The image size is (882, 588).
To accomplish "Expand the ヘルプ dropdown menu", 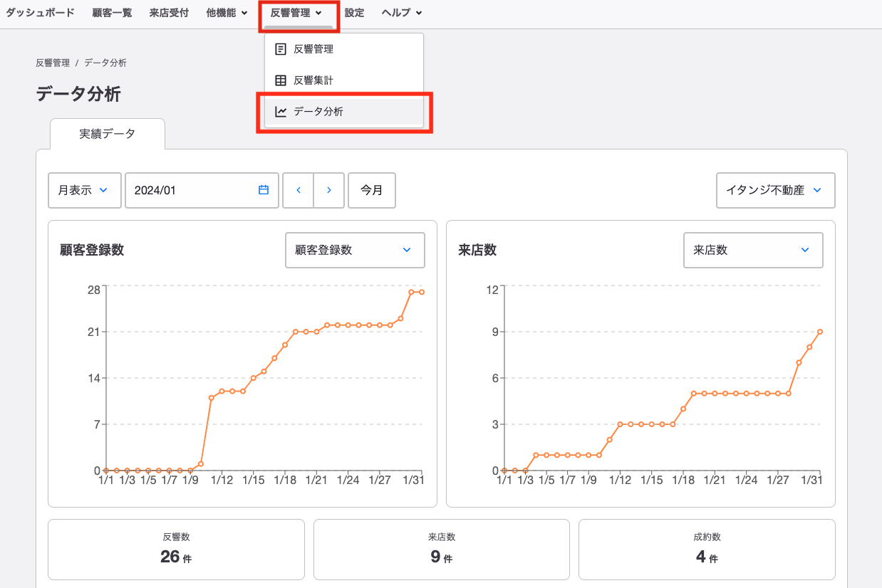I will [401, 13].
